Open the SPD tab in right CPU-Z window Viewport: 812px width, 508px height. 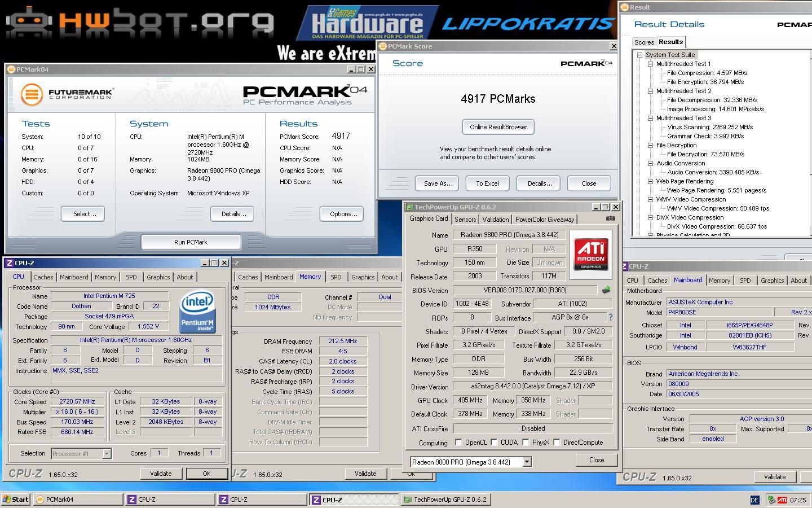(745, 281)
